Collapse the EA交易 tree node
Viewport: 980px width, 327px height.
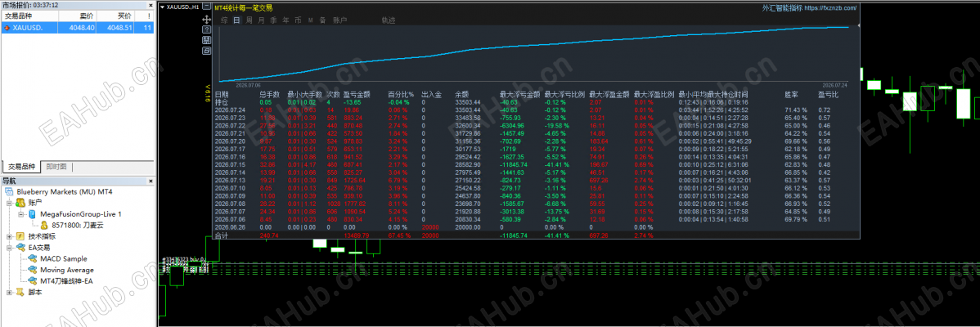pyautogui.click(x=9, y=248)
